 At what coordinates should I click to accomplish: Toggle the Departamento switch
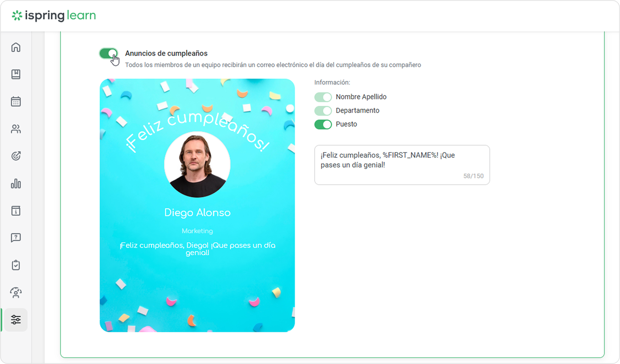pyautogui.click(x=323, y=111)
